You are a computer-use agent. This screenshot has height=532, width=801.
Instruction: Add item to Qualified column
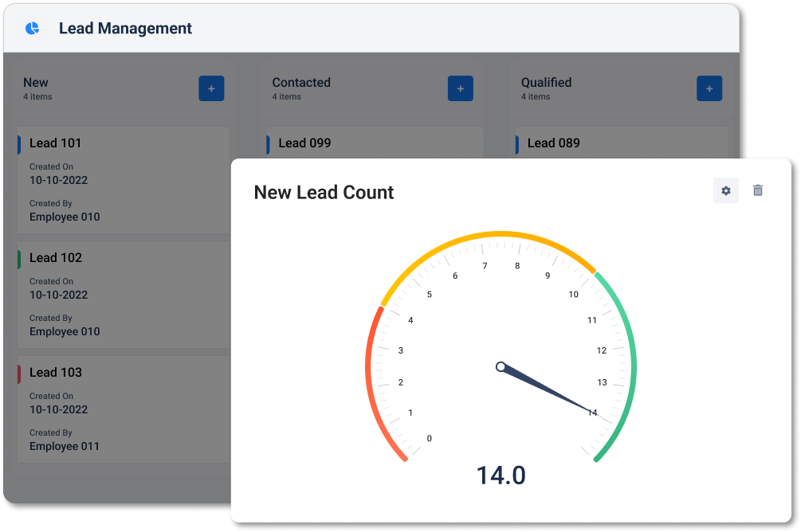[709, 88]
